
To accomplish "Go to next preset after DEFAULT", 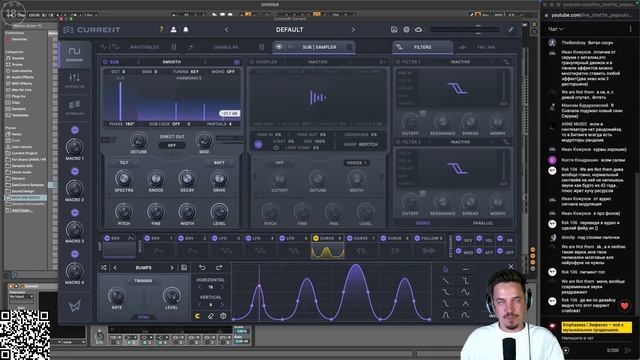I will 353,29.
